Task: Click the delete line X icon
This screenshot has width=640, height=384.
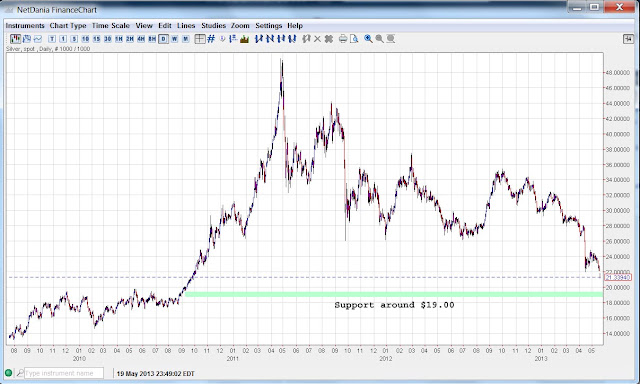Action: (x=317, y=39)
